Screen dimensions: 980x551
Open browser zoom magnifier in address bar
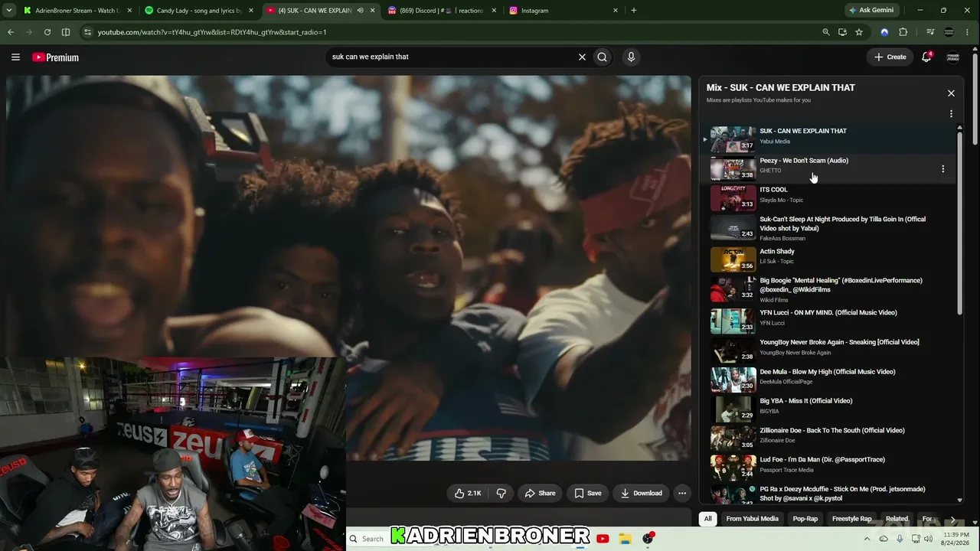coord(825,32)
